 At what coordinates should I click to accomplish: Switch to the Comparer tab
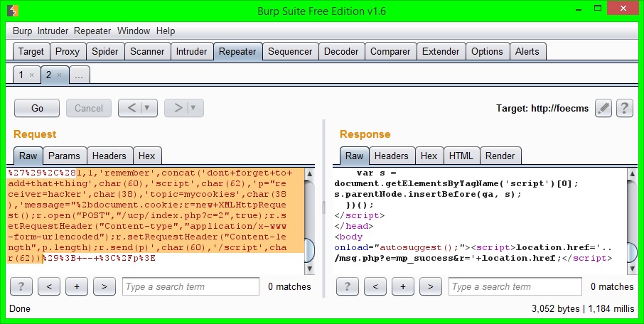coord(390,51)
